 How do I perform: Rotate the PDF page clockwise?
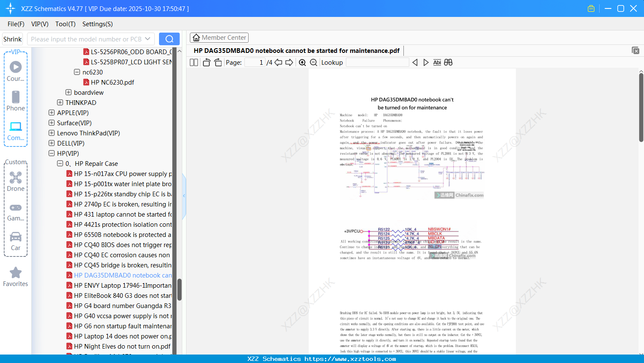(218, 63)
